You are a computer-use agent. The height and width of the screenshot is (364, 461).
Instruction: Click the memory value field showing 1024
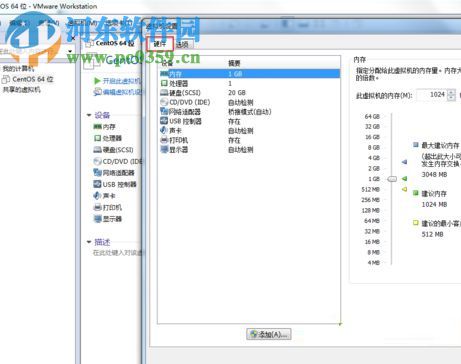[432, 95]
